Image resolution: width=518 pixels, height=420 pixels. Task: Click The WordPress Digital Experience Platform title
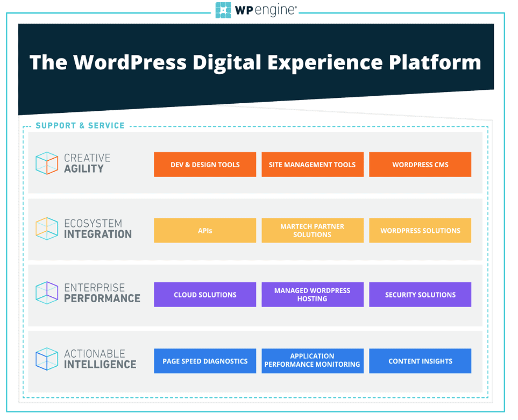256,62
